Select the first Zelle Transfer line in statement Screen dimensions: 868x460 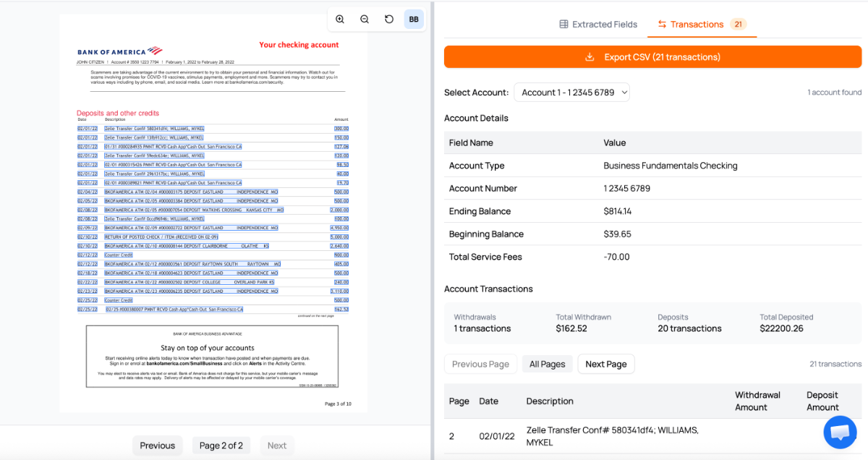coord(153,128)
